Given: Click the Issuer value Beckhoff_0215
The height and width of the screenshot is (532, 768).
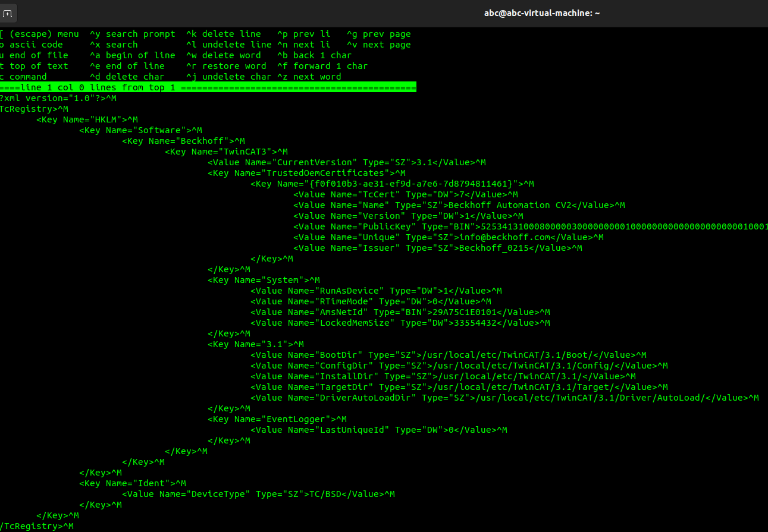Looking at the screenshot, I should pos(494,248).
